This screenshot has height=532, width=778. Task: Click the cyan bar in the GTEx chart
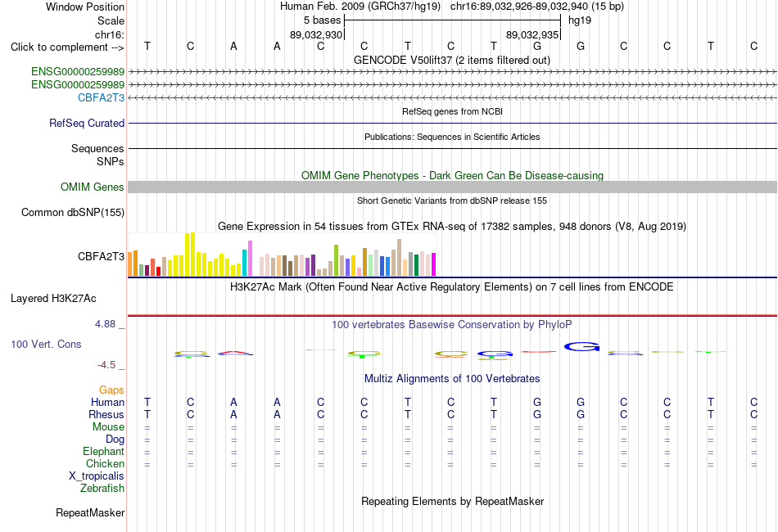(244, 263)
